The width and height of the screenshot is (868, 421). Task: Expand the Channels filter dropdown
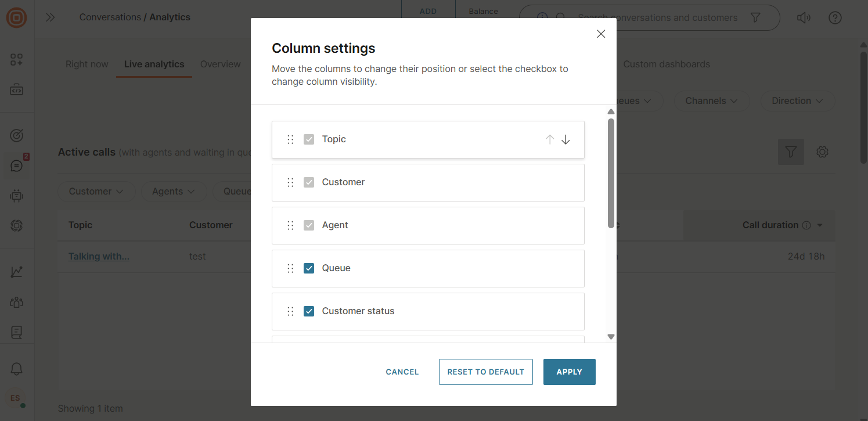[711, 100]
